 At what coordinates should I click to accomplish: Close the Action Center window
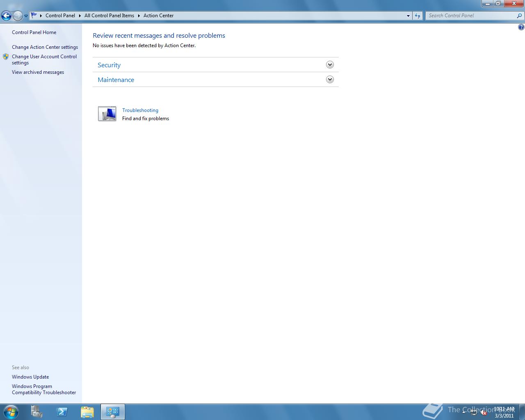pos(514,4)
